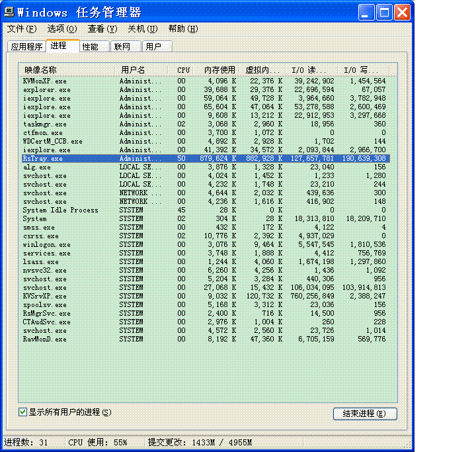Click iexplore.exe row with 65,604 K memory
Image resolution: width=476 pixels, height=452 pixels.
click(206, 107)
